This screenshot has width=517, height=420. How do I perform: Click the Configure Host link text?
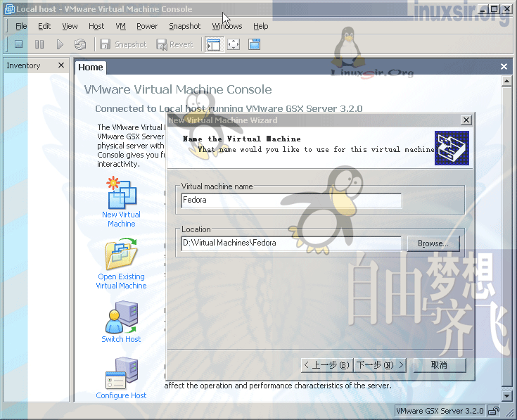tap(121, 395)
